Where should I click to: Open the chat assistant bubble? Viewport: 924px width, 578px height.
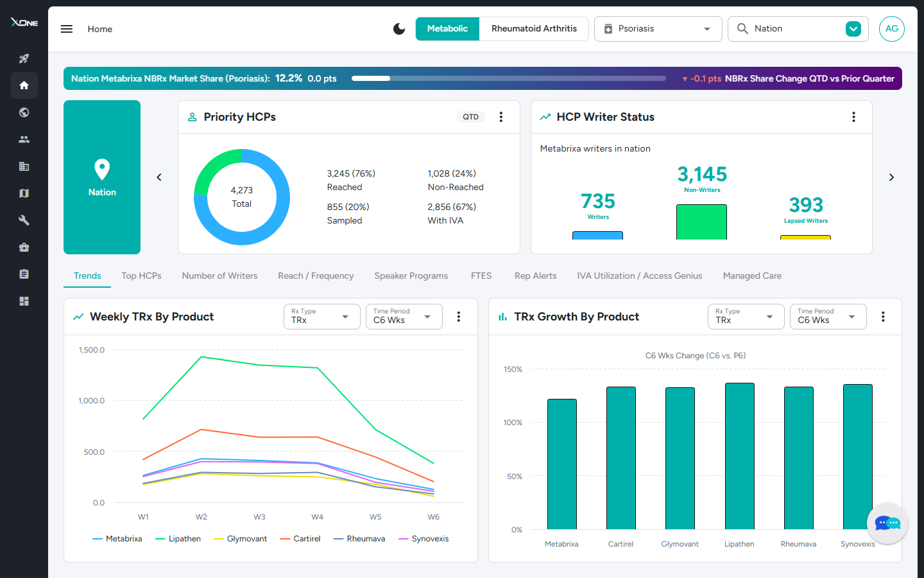tap(887, 523)
